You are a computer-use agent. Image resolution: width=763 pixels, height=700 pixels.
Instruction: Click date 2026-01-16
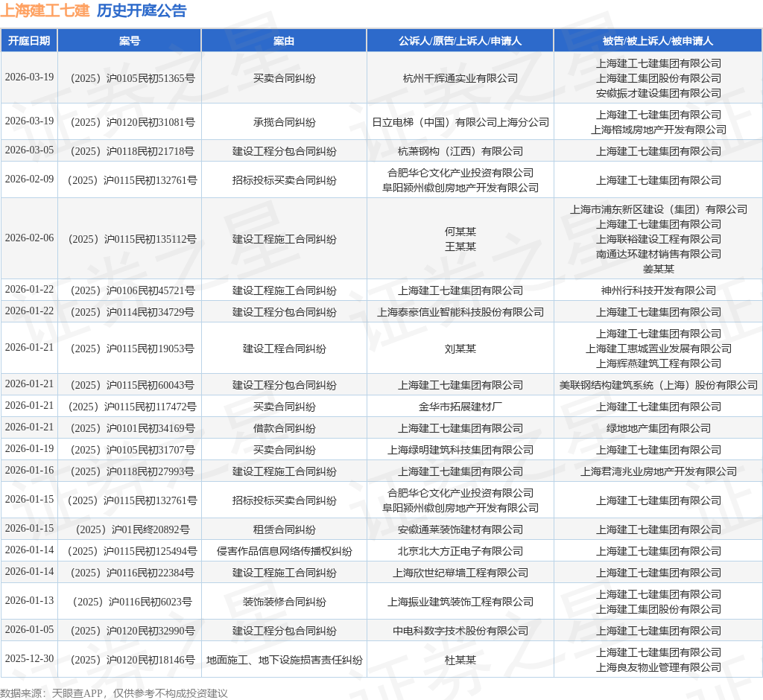tap(29, 471)
